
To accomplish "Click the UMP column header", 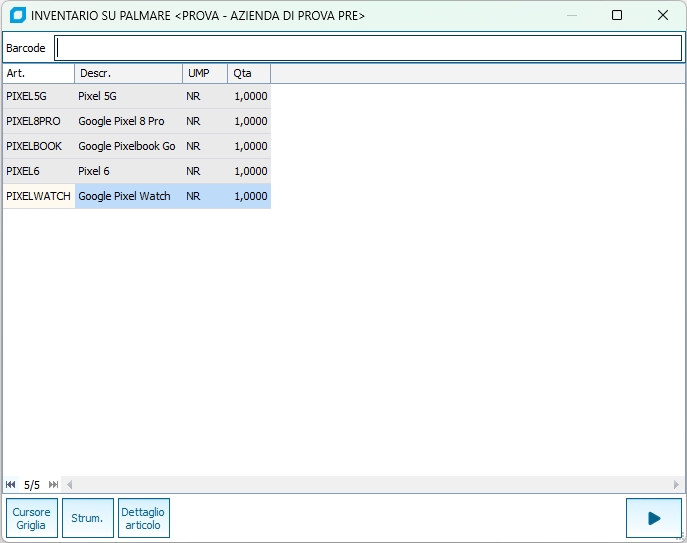I will [205, 73].
